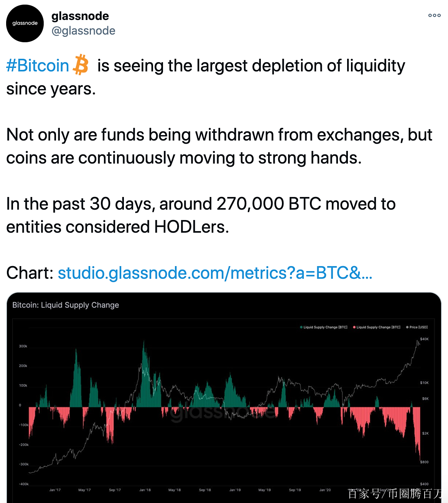Viewport: 448px width, 503px height.
Task: Click the $40K price axis label
Action: (x=424, y=339)
